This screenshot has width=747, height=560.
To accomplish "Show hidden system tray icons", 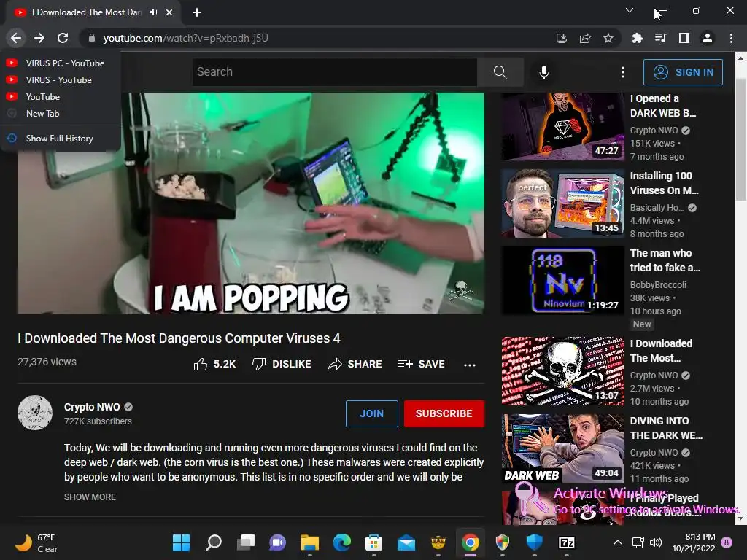I will point(617,542).
